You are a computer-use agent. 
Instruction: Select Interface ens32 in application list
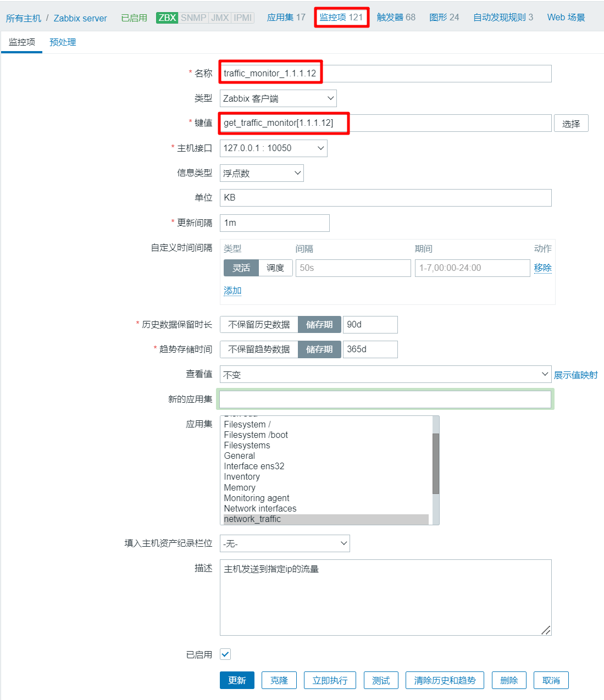coord(254,466)
